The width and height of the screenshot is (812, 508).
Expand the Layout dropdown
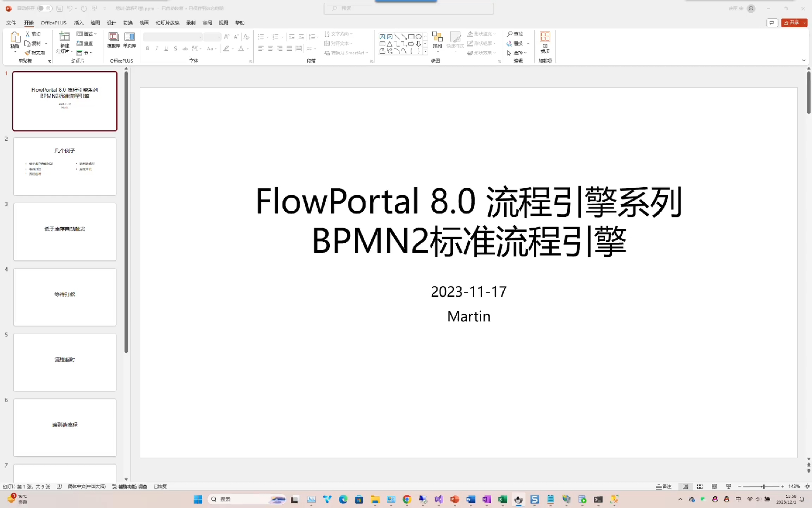point(87,34)
